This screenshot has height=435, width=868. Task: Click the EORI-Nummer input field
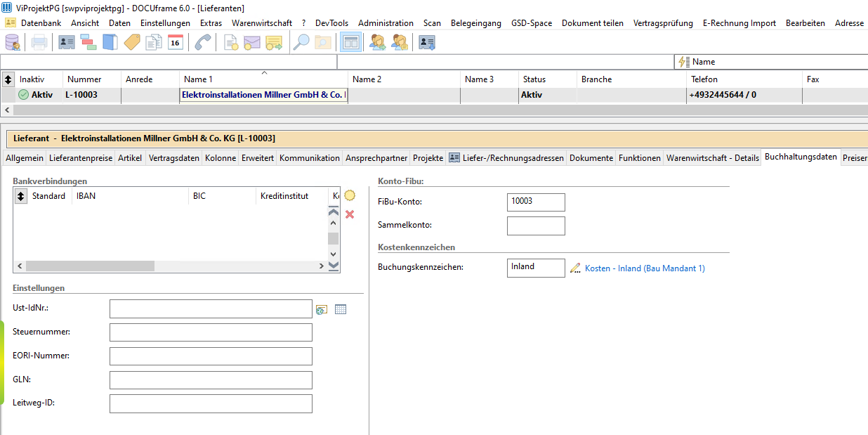click(x=211, y=356)
